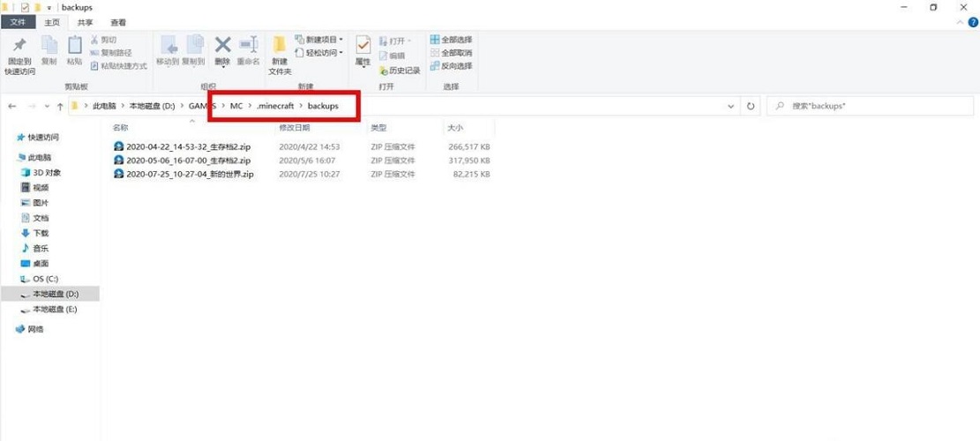Click 全部选择 (Select all)

(x=451, y=40)
